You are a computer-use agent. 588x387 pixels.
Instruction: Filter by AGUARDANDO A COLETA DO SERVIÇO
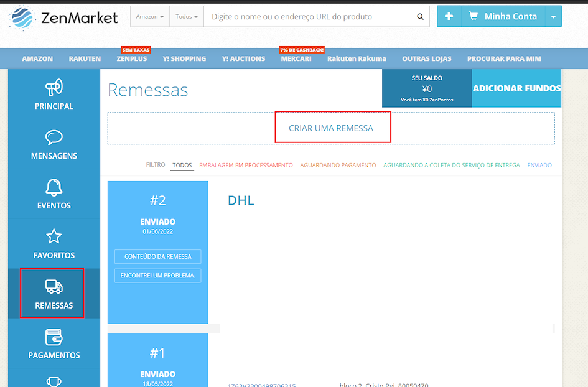(x=452, y=165)
